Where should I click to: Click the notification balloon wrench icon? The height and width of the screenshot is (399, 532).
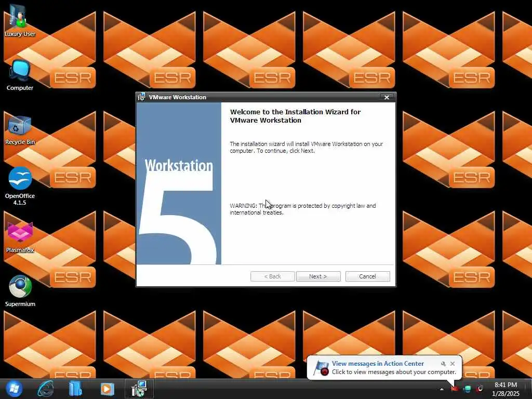point(443,364)
